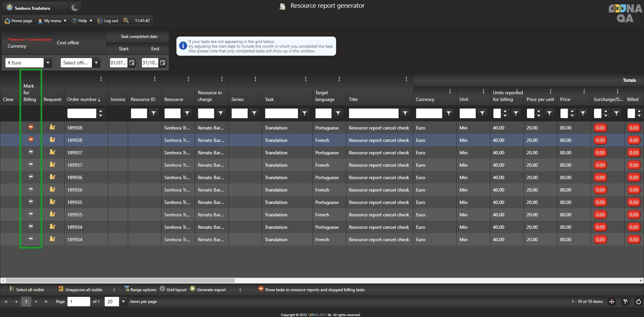Expand the Euro currency dropdown
The image size is (644, 317).
tap(48, 63)
